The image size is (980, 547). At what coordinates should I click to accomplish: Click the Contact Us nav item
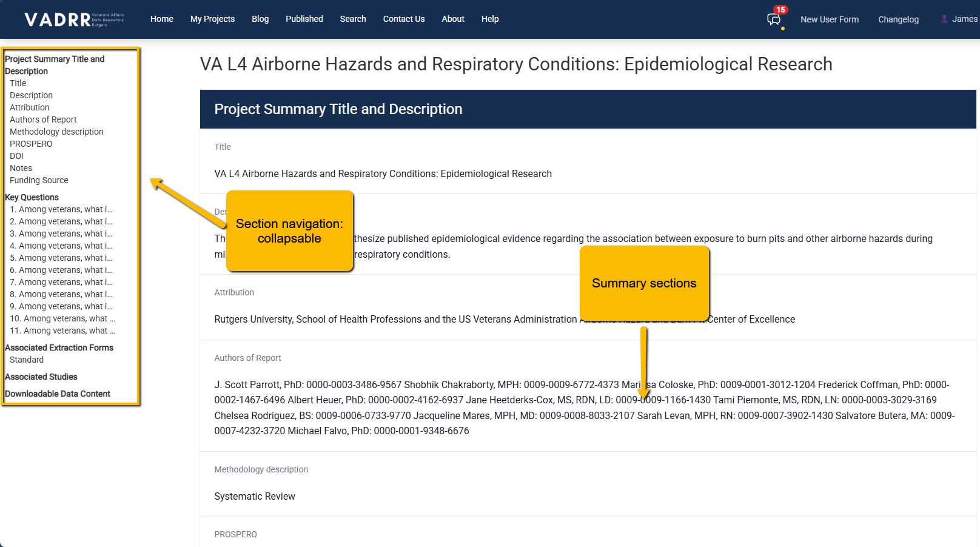(404, 19)
